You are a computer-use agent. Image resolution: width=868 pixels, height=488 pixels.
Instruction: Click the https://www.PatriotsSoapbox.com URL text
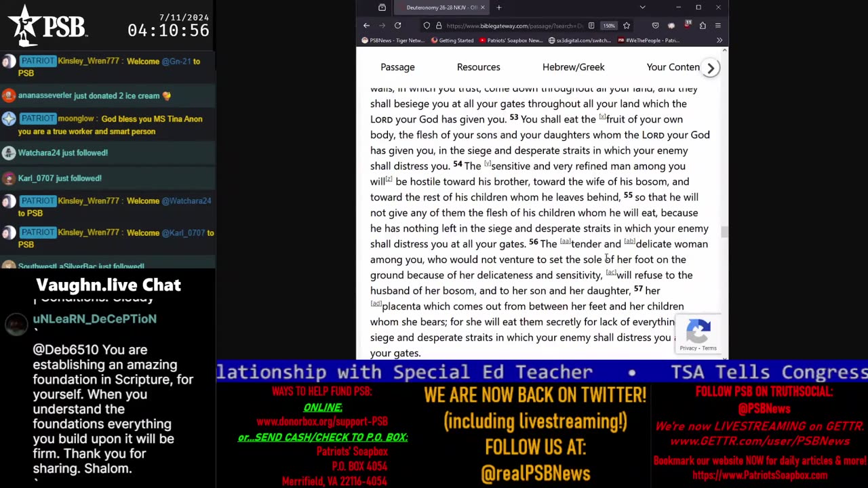tap(759, 475)
